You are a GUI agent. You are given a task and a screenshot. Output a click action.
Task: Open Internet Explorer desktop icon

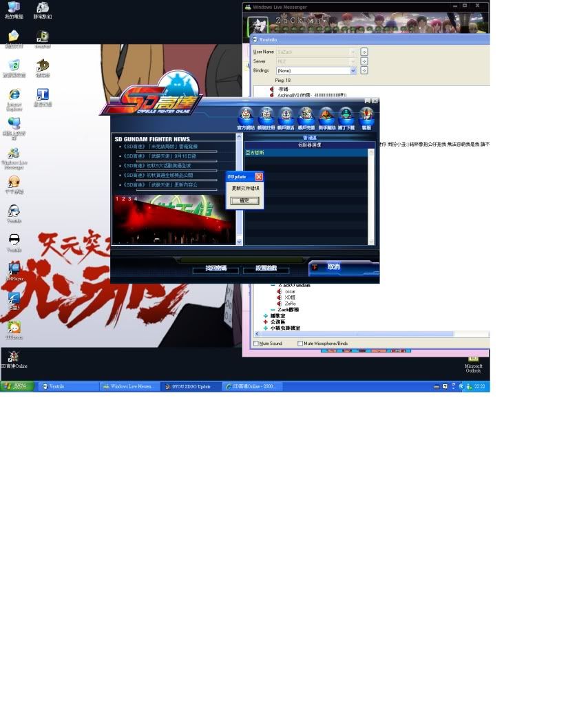coord(14,97)
